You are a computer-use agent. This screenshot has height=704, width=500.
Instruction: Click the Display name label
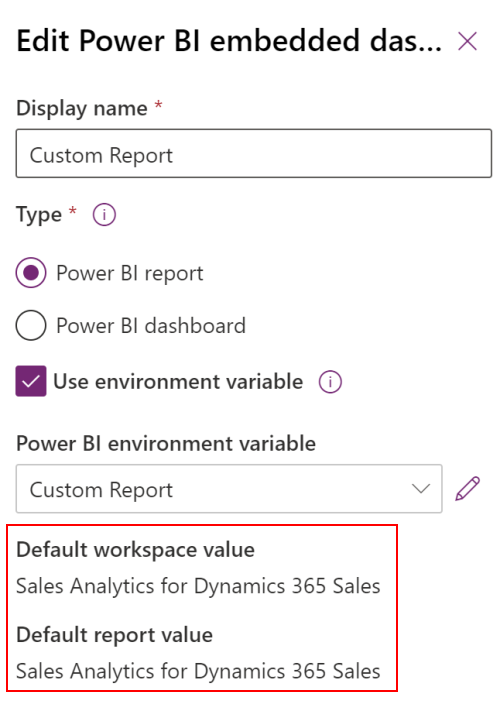coord(82,109)
